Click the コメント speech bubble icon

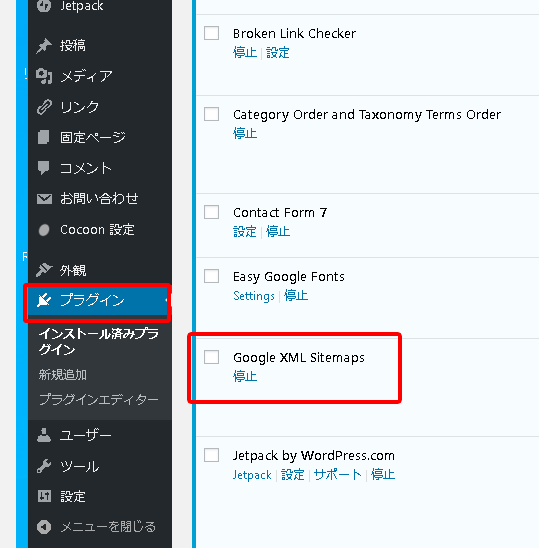[x=44, y=168]
